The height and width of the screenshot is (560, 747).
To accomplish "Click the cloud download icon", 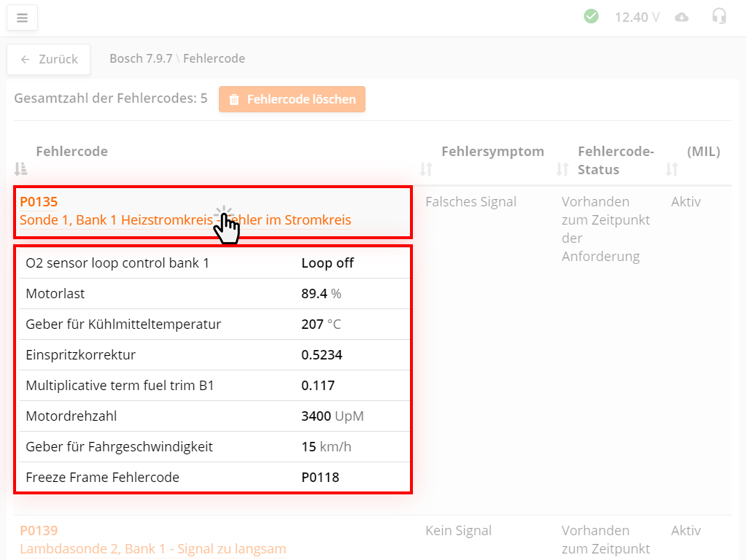I will [x=681, y=17].
